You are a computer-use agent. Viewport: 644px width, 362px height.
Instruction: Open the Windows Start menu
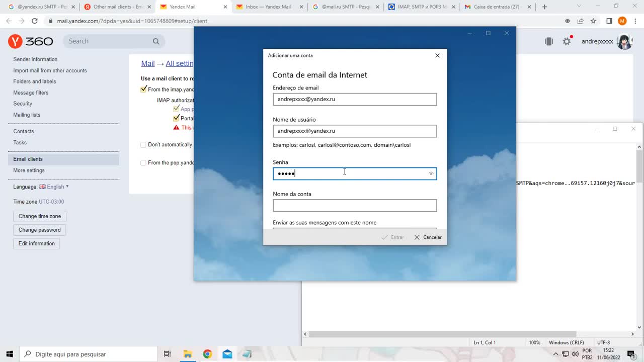point(10,354)
